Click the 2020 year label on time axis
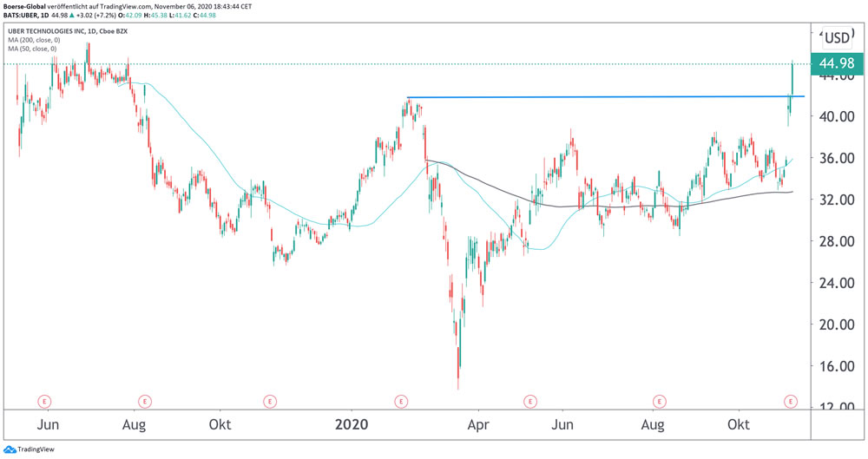868x459 pixels. coord(352,424)
